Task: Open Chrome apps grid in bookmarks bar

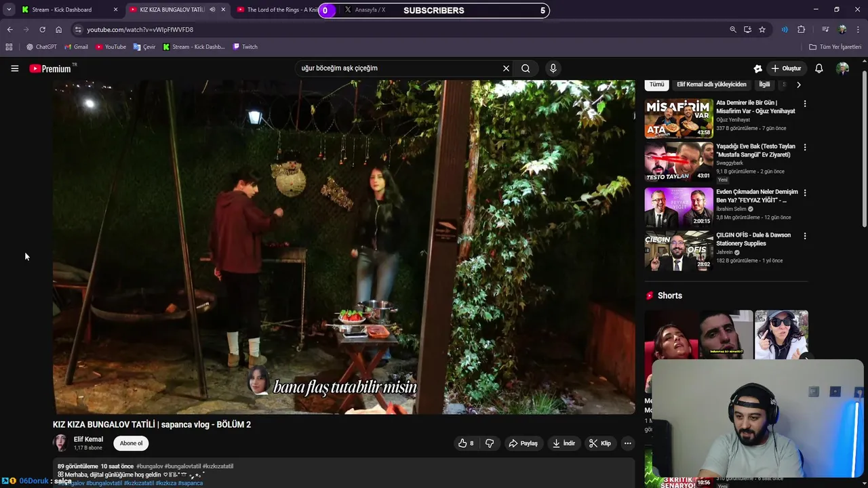Action: (9, 47)
